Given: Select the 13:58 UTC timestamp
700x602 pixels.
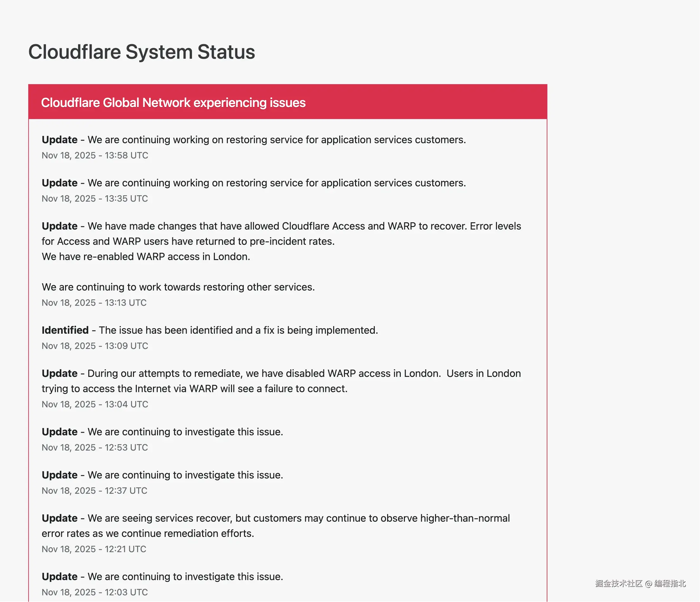Looking at the screenshot, I should (95, 156).
